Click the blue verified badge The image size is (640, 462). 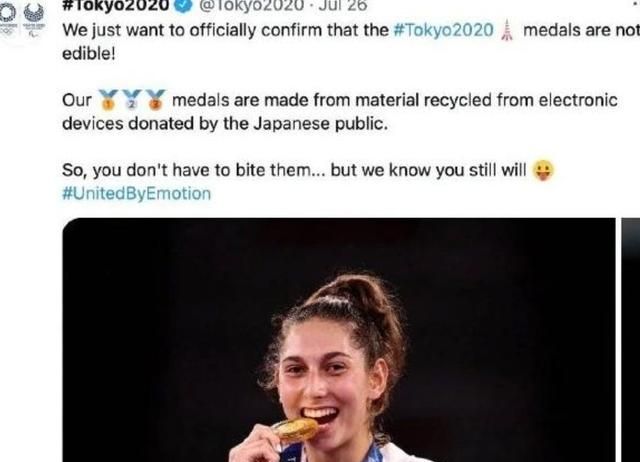click(183, 6)
